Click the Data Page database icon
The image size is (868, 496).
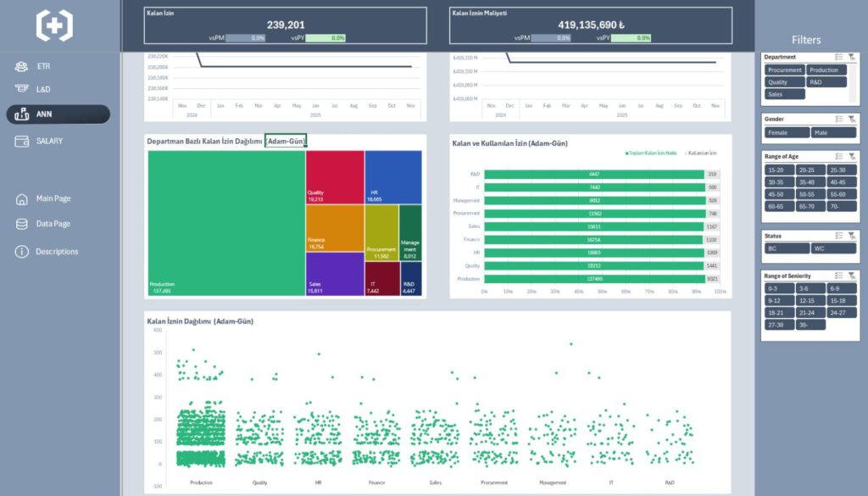tap(21, 225)
